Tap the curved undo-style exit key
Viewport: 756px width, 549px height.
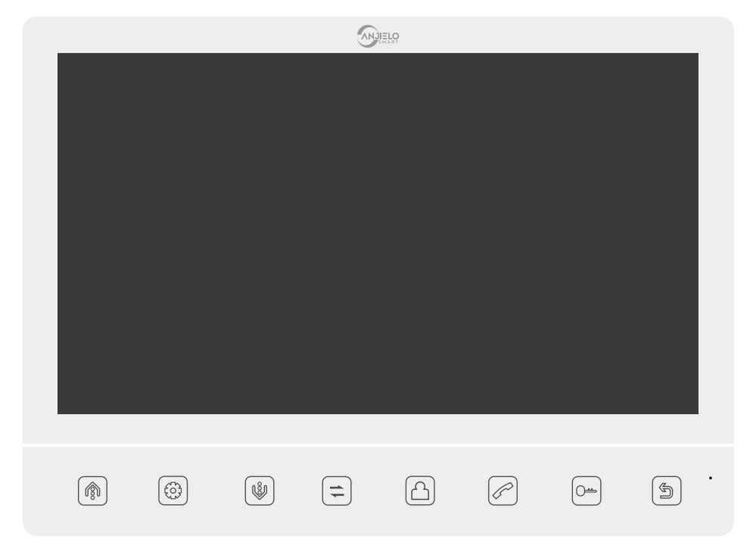(666, 491)
